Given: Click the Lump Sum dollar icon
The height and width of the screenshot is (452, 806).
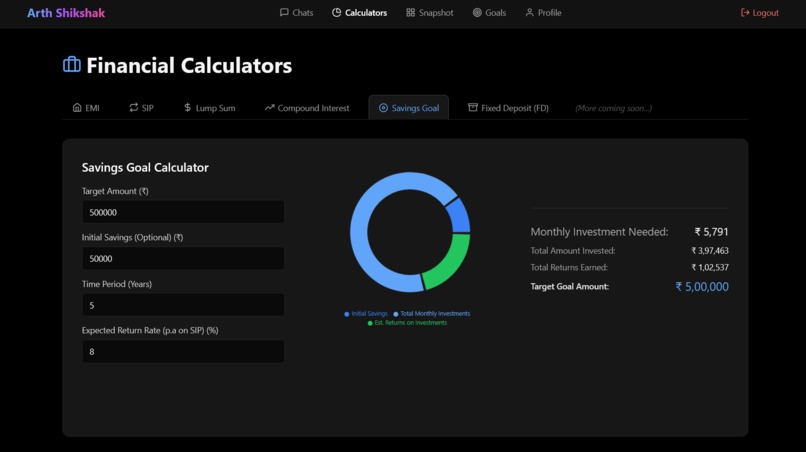Looking at the screenshot, I should click(188, 107).
